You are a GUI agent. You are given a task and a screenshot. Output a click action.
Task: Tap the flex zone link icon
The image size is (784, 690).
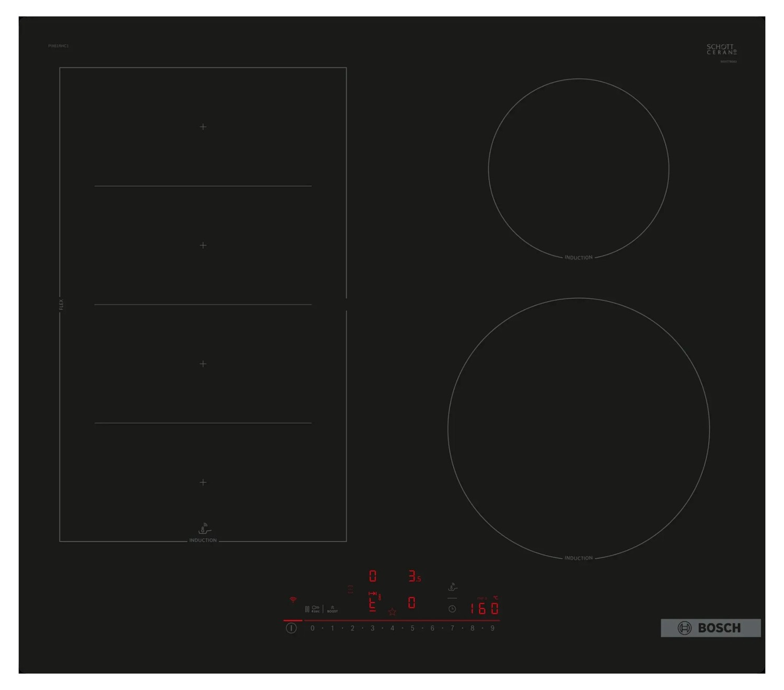pyautogui.click(x=350, y=589)
